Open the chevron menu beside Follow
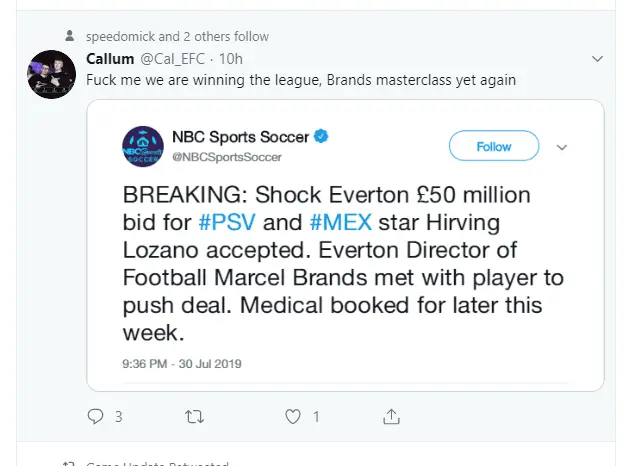The image size is (632, 466). pos(561,147)
